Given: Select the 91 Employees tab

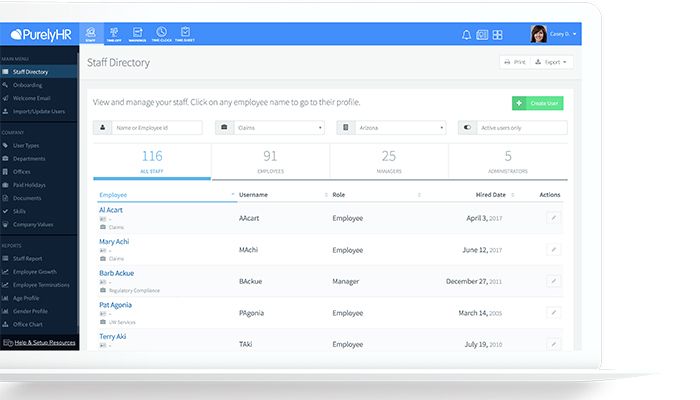Looking at the screenshot, I should pyautogui.click(x=271, y=162).
